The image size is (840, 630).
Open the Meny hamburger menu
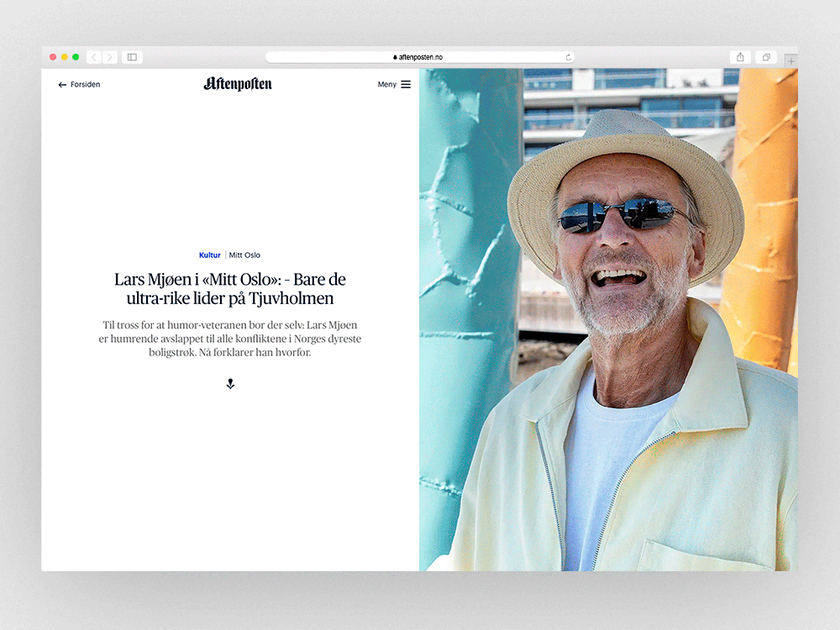coord(394,85)
